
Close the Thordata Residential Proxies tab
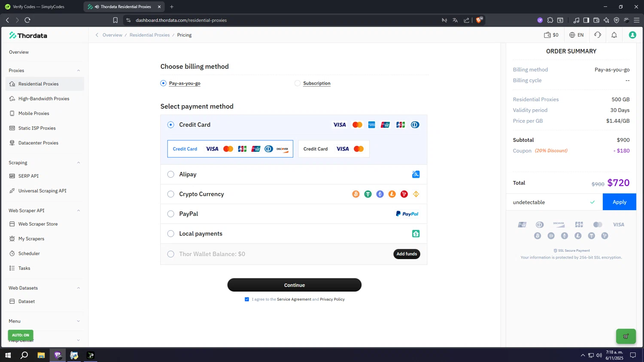[159, 7]
